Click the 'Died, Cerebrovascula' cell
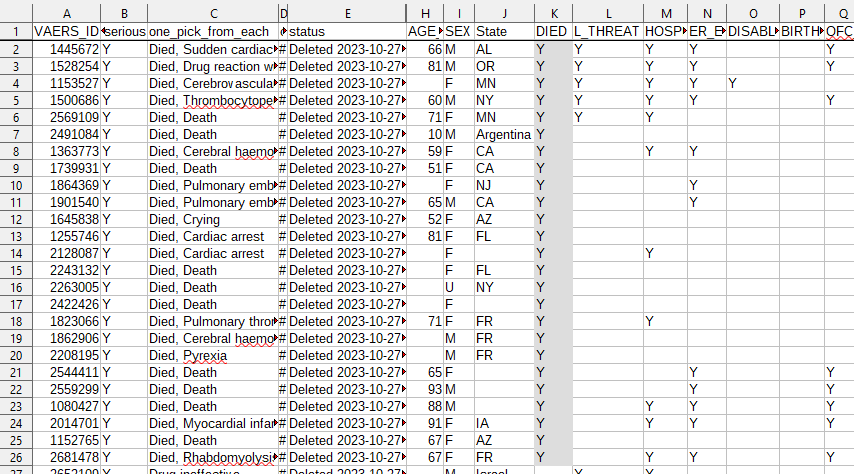Screen dimensions: 854x474 pyautogui.click(x=213, y=83)
